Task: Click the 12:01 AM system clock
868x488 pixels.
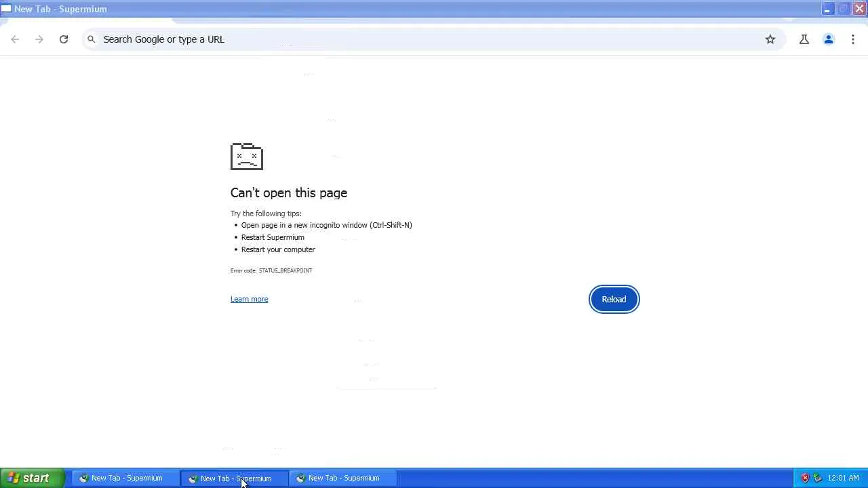Action: point(844,478)
